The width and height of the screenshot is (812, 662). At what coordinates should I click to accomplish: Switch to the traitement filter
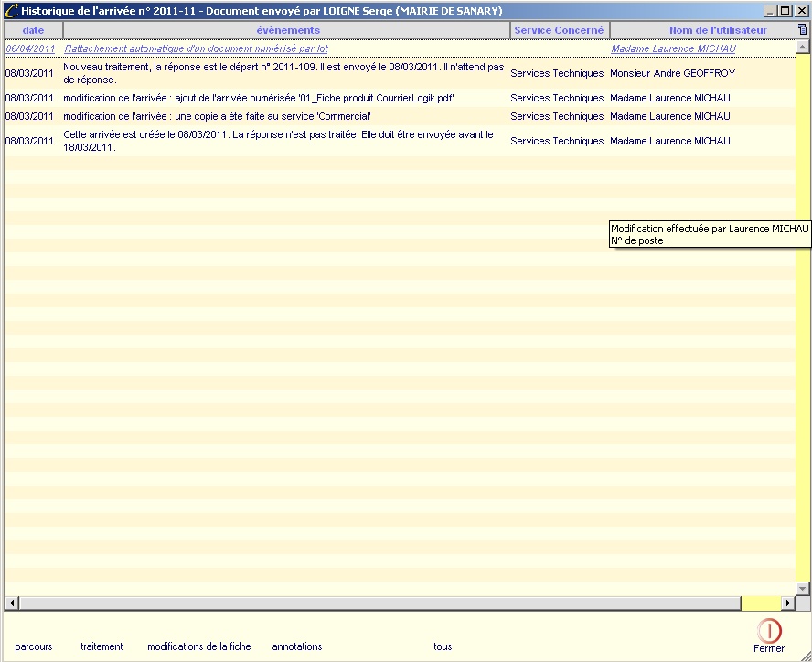click(x=101, y=646)
